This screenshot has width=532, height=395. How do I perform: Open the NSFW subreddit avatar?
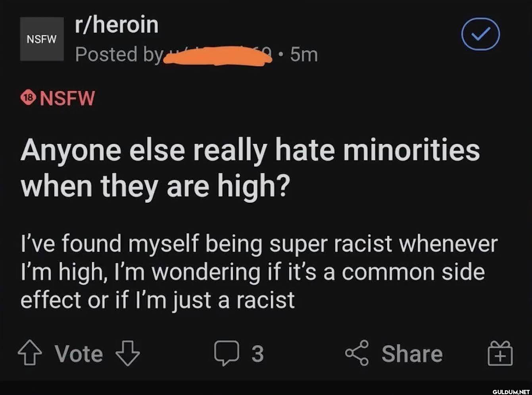tap(42, 39)
